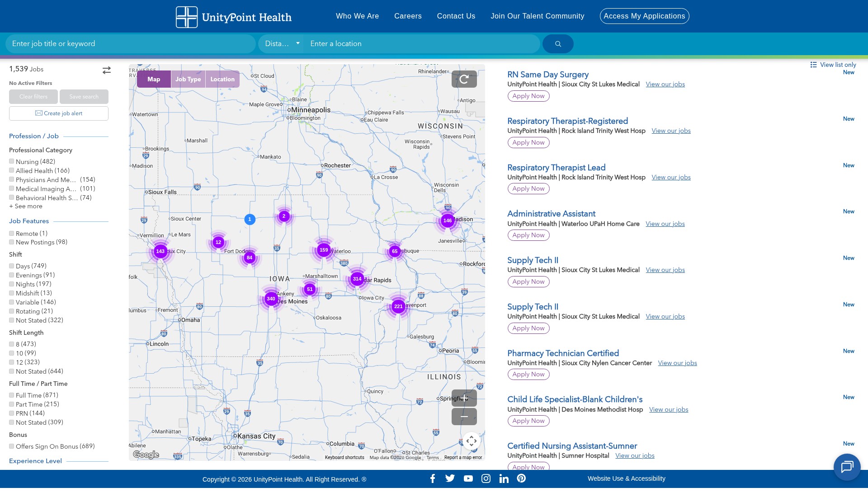Click the 221 jobs cluster near Davenport
The height and width of the screenshot is (497, 868).
pos(398,306)
